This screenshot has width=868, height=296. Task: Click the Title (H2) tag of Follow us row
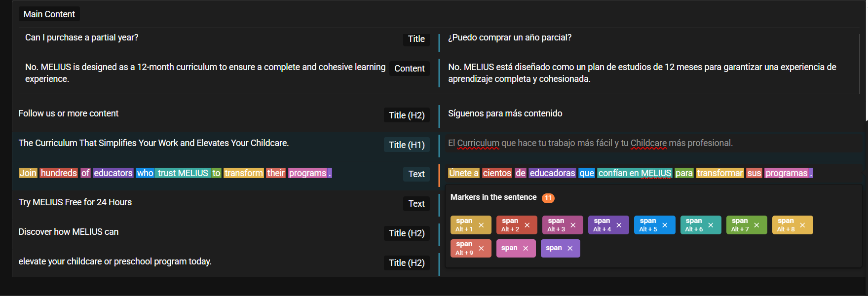407,115
